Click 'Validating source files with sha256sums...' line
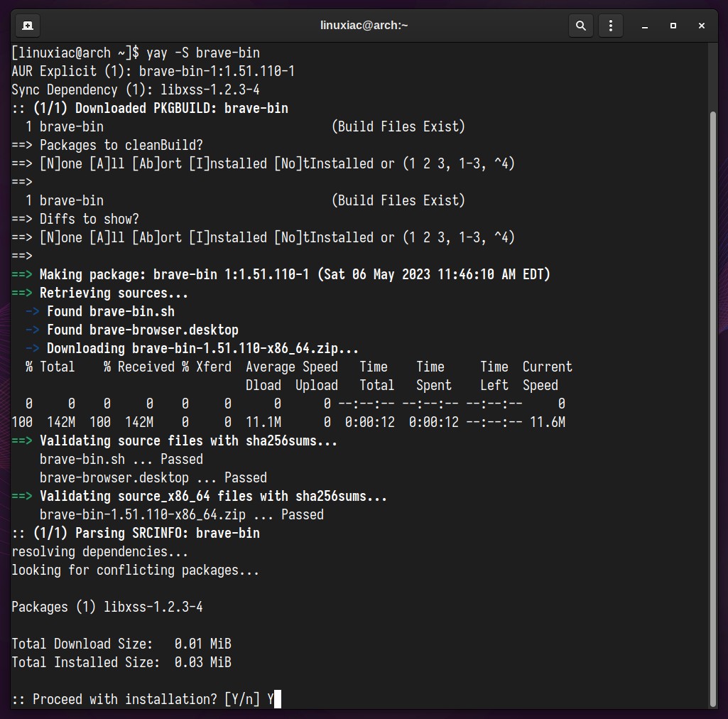The image size is (728, 719). point(175,440)
